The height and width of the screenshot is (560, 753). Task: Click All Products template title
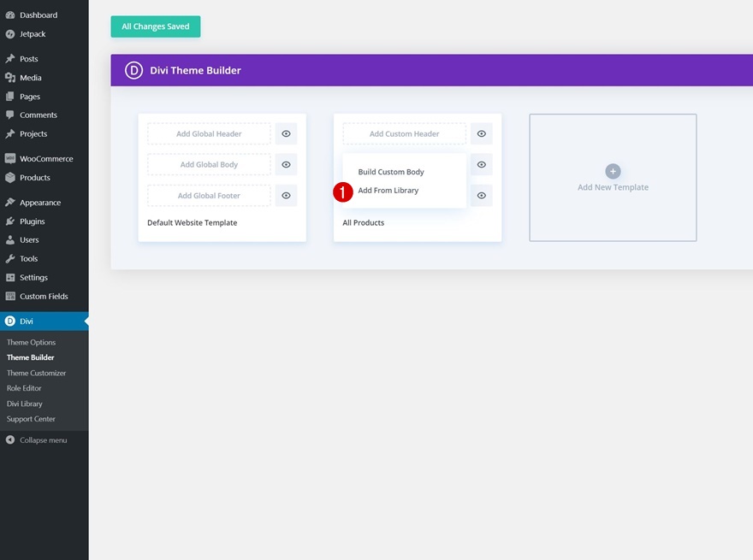click(364, 222)
